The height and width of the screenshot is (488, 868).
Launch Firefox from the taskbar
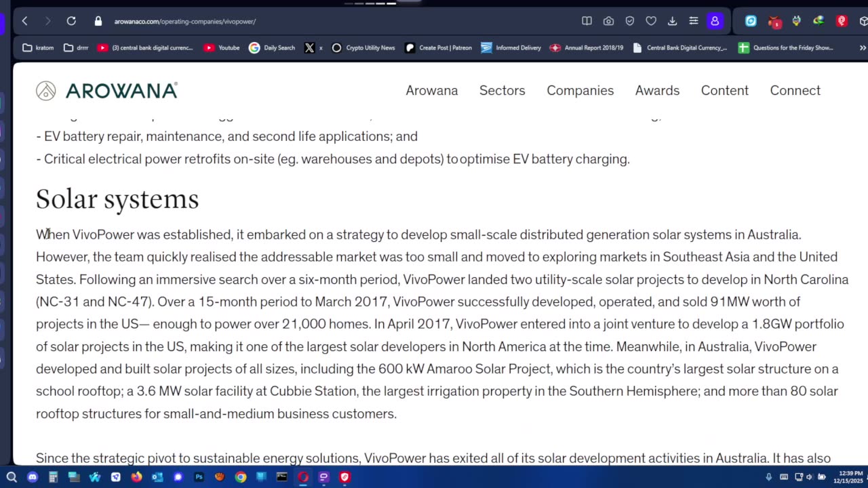[136, 477]
